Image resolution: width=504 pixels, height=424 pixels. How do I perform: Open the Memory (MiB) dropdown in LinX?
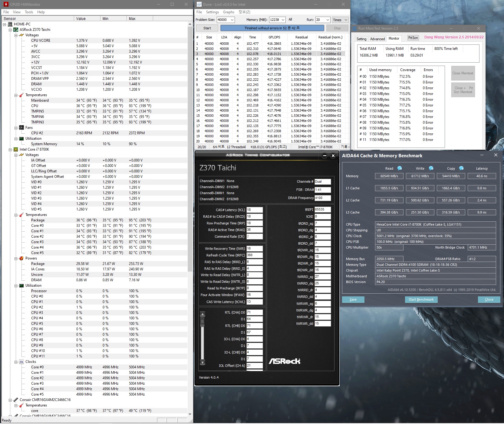point(283,20)
